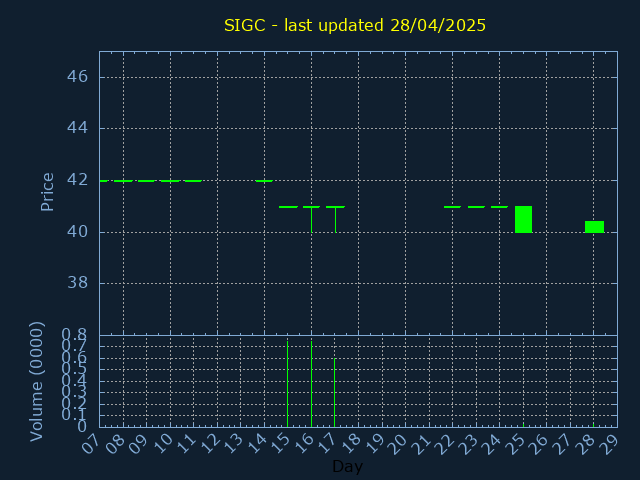The height and width of the screenshot is (480, 640).
Task: Select the volume bar for day 16
Action: pos(311,384)
